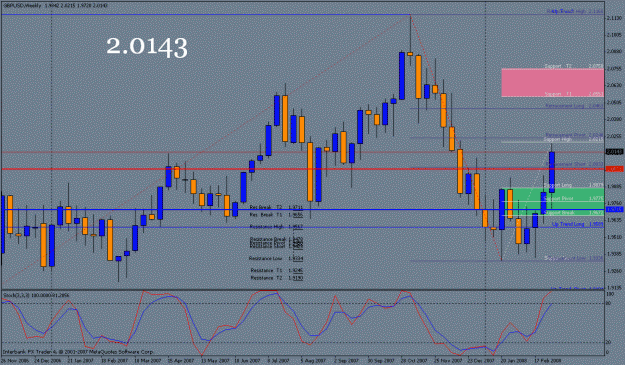Click the red price tag on the price axis
The width and height of the screenshot is (625, 365).
(614, 169)
